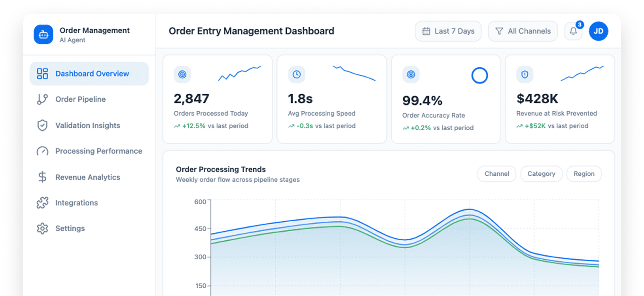Click the Integrations puzzle piece icon
This screenshot has width=644, height=296.
(x=42, y=203)
